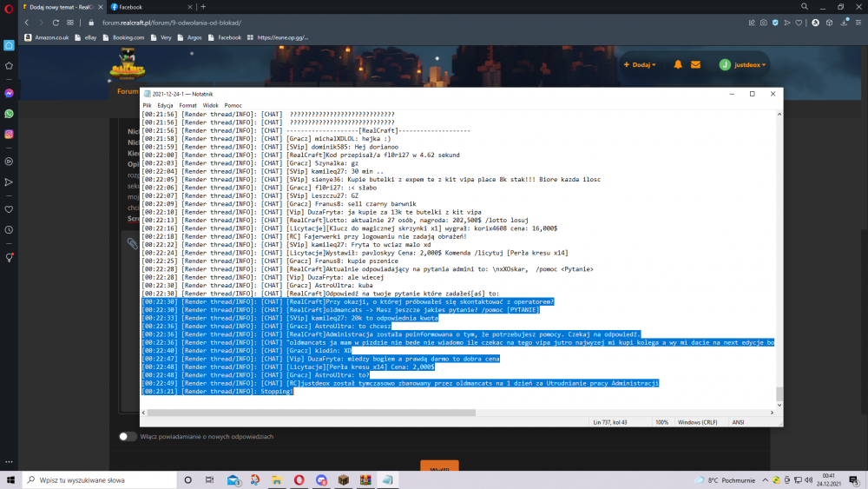Click the forum notifications bell icon
The width and height of the screenshot is (868, 489).
676,64
